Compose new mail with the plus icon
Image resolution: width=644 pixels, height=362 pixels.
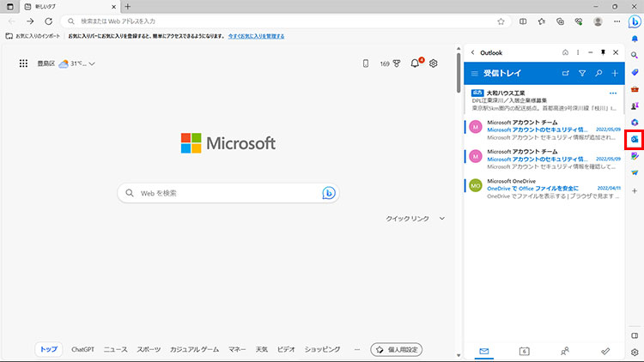614,74
